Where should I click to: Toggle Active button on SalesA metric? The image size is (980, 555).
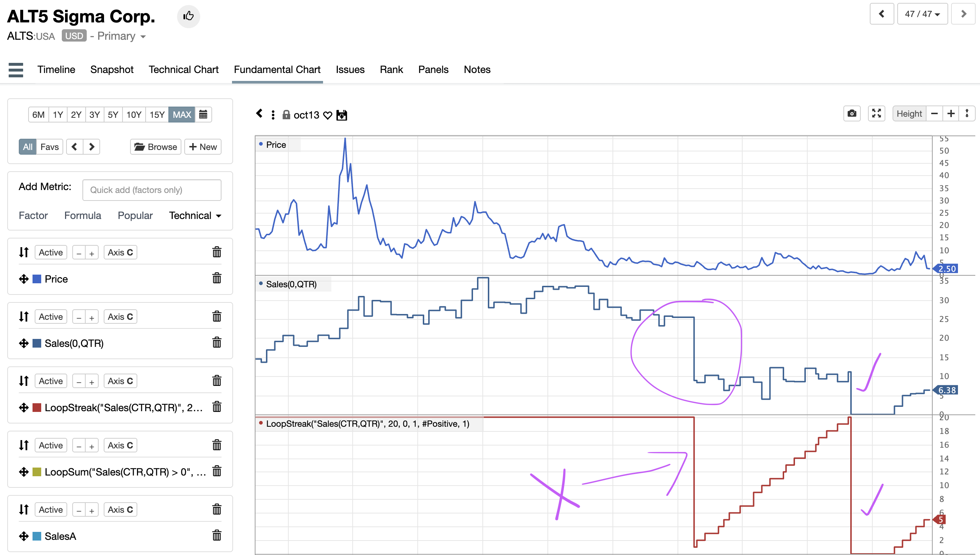click(x=51, y=509)
